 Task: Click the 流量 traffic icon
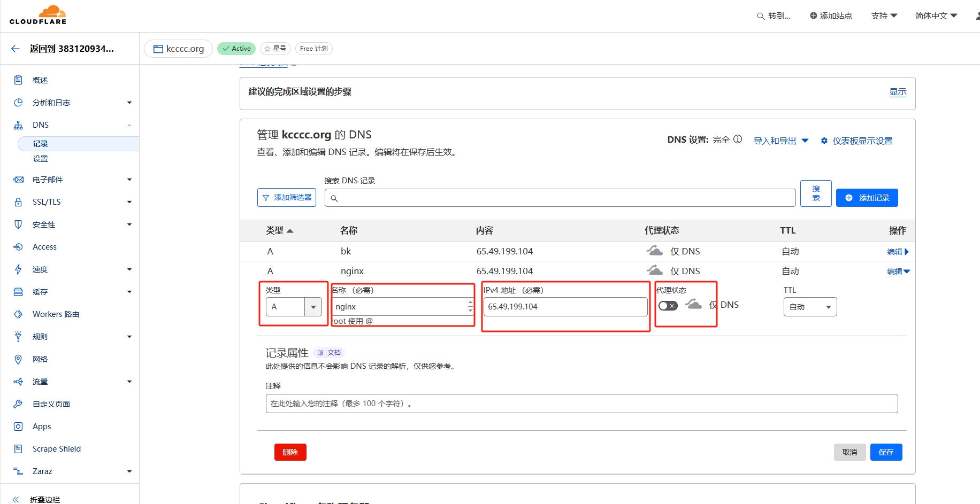(18, 382)
